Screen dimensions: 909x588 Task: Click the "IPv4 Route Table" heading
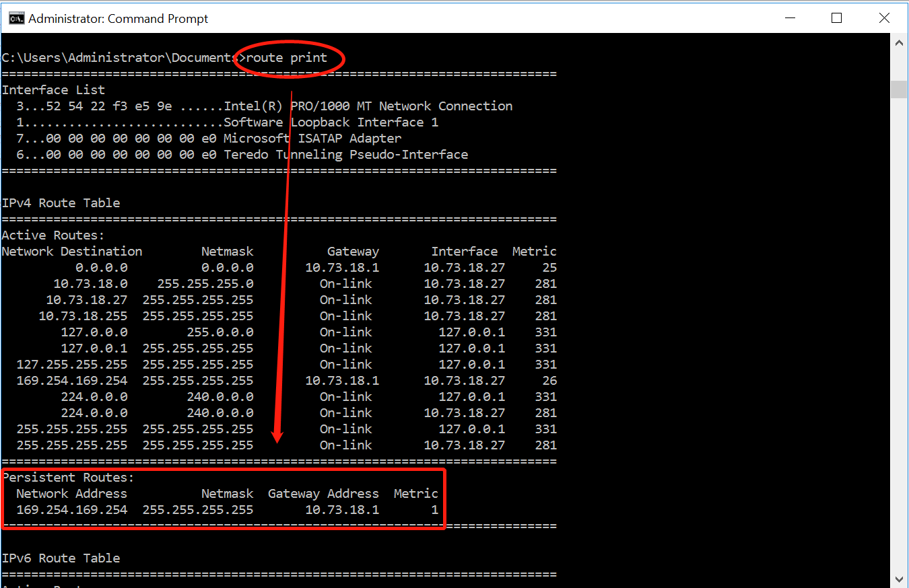[x=61, y=203]
